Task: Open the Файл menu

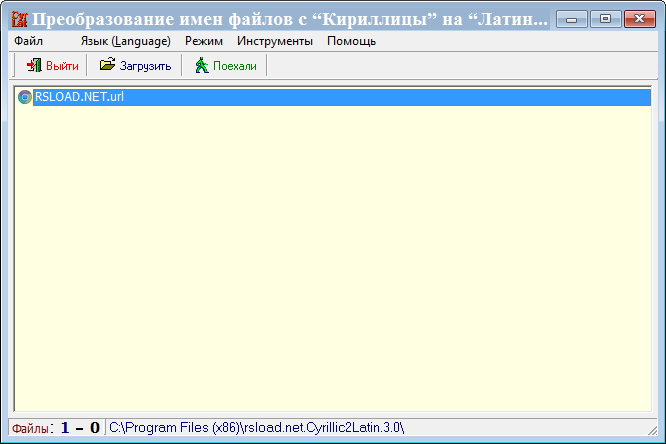Action: click(28, 41)
